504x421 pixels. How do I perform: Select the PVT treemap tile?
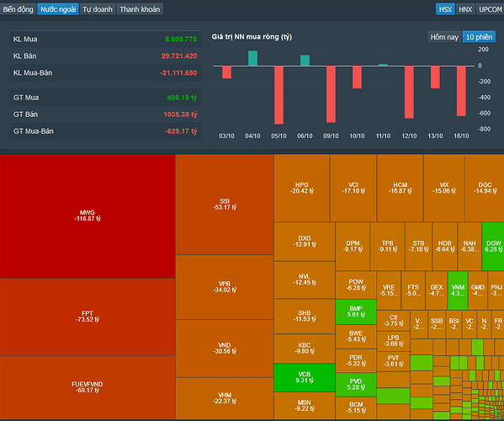coord(393,361)
